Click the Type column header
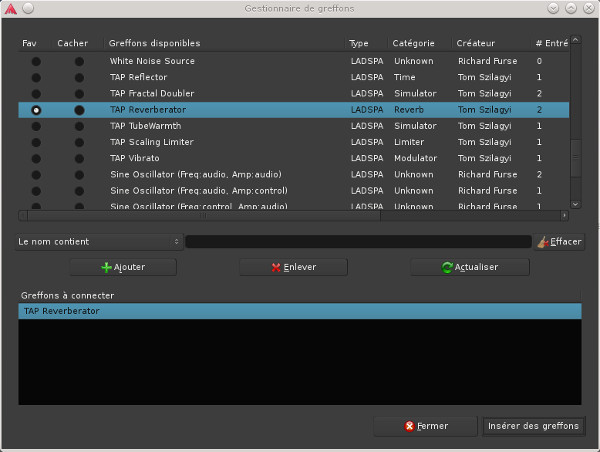Screen dimensions: 600x452 [359, 43]
